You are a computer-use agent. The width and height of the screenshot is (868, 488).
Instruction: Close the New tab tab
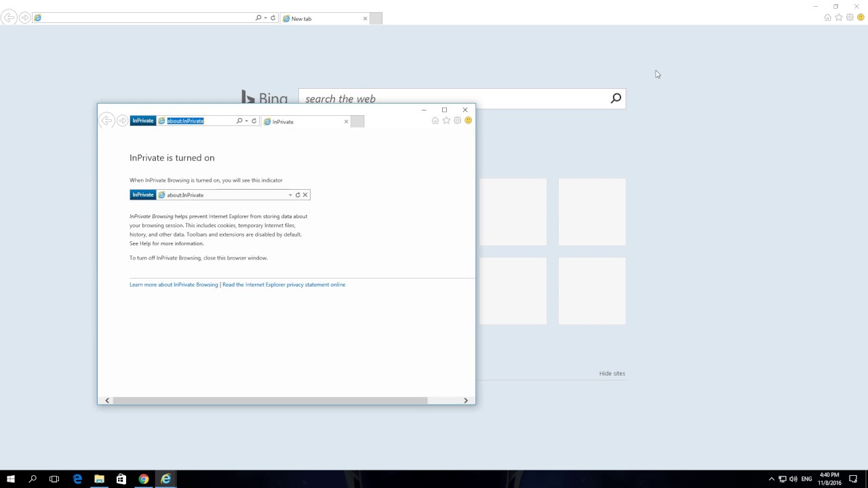365,18
